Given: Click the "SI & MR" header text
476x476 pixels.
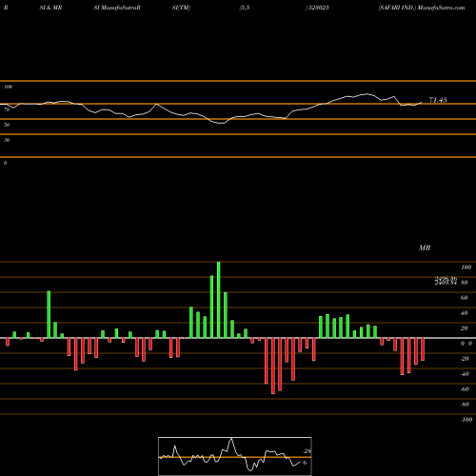Looking at the screenshot, I should [50, 8].
